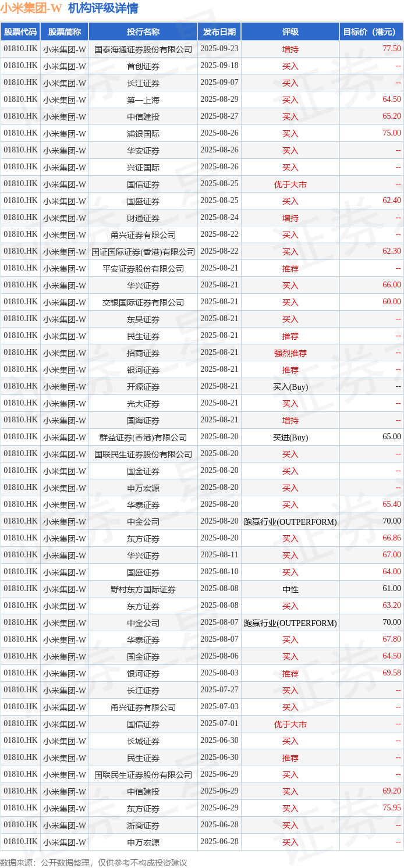Click the target price 66.86
Screen dimensions: 404x868
pos(392,538)
